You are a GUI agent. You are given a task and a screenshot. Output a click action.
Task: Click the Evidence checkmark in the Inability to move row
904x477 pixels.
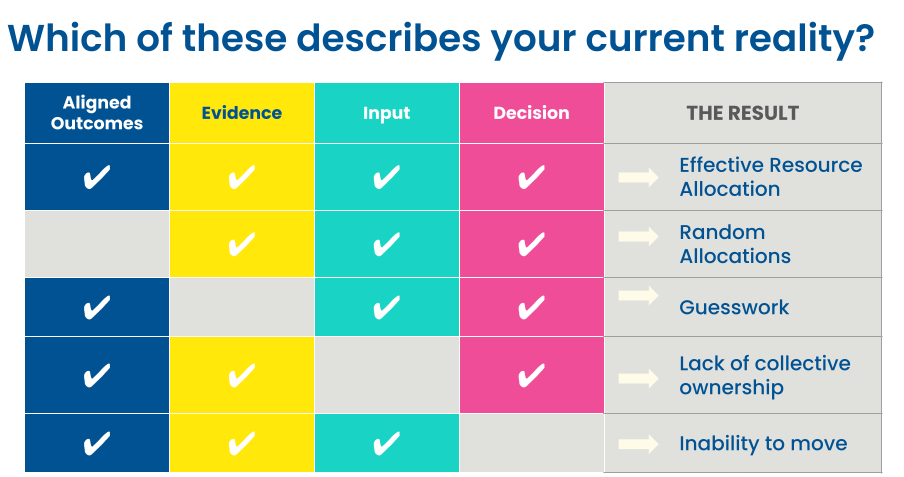[241, 443]
